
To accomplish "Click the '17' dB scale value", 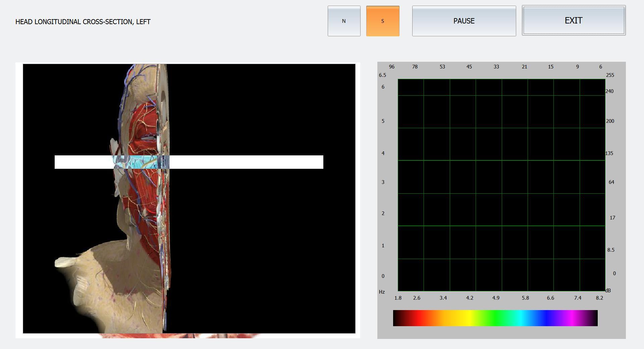I will (x=612, y=218).
